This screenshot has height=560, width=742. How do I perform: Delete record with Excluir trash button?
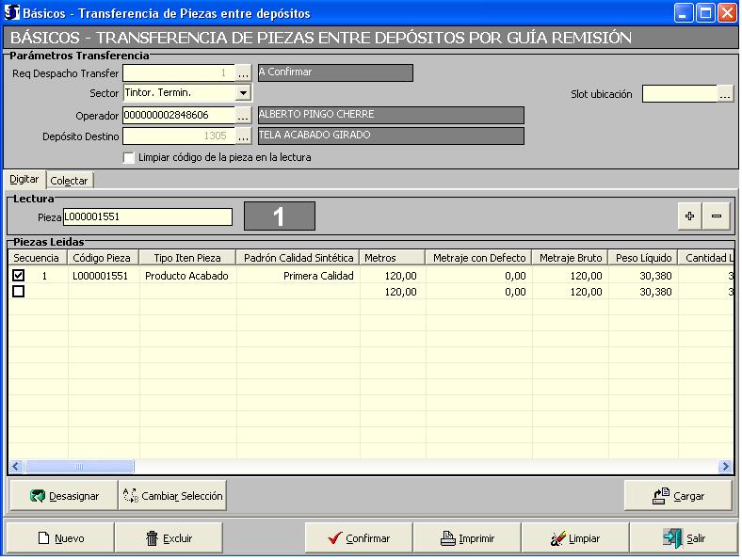click(x=169, y=538)
